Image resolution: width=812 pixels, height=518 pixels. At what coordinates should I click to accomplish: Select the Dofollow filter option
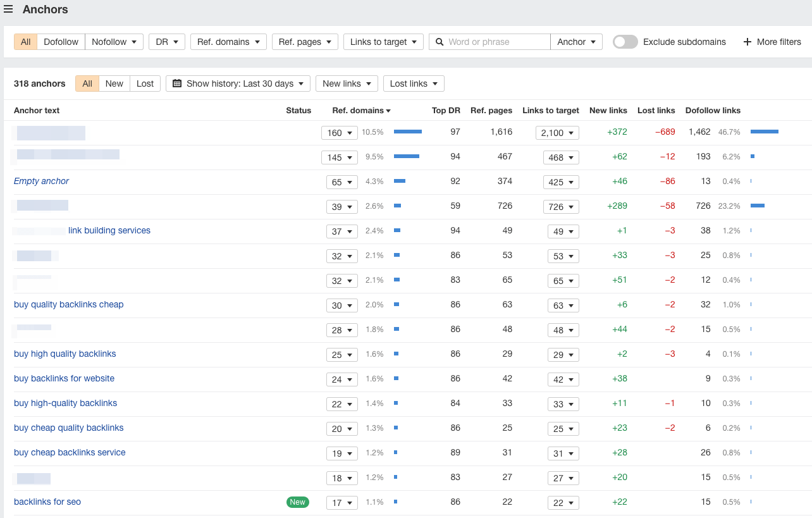click(61, 42)
